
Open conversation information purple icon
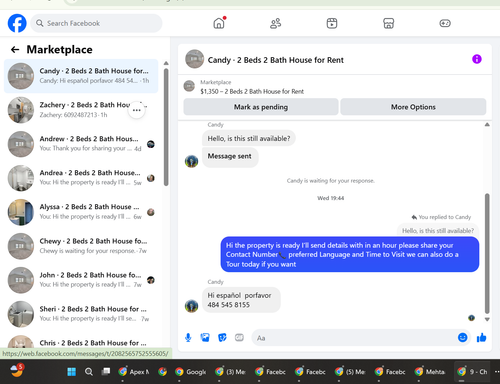coord(477,59)
